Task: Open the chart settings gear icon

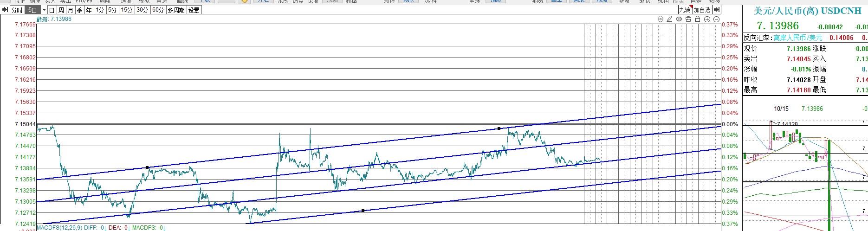Action: pos(661,19)
